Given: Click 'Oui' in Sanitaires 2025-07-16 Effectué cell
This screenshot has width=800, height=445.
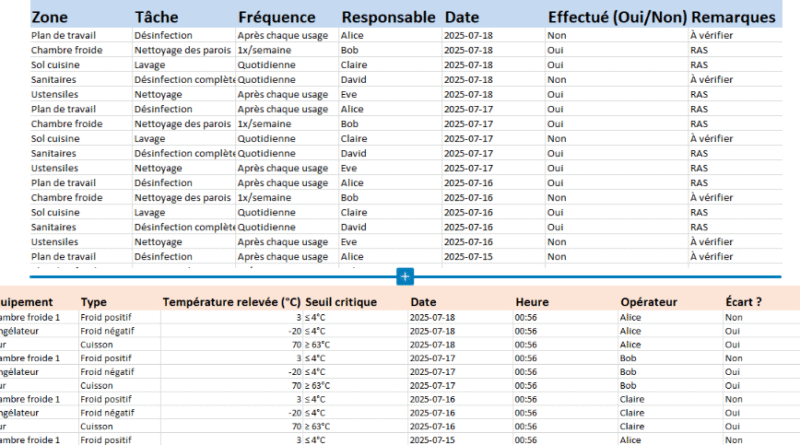Looking at the screenshot, I should [555, 227].
